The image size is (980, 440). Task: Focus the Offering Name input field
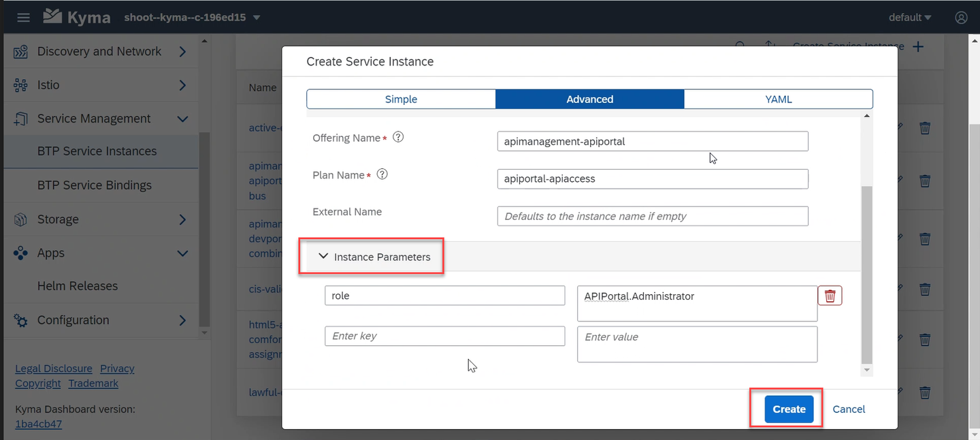pyautogui.click(x=653, y=142)
